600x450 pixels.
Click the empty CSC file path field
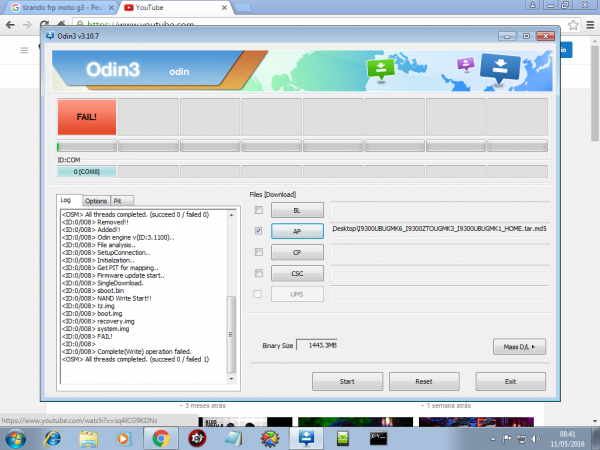click(440, 273)
